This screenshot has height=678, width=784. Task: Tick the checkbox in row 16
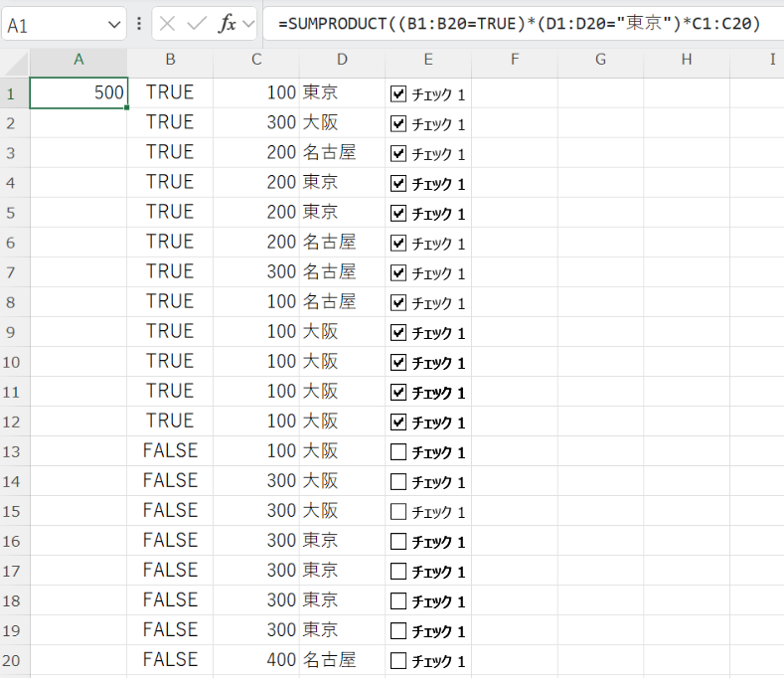399,541
